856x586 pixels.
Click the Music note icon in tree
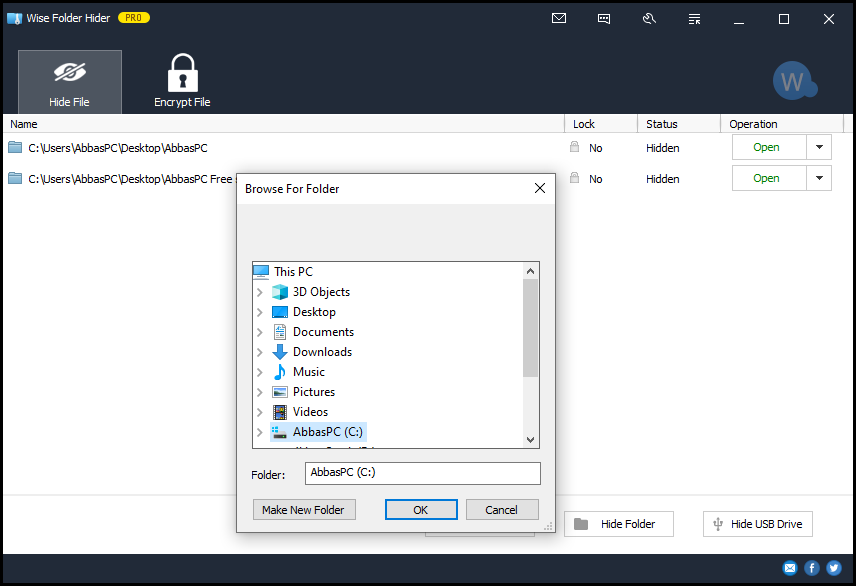280,372
